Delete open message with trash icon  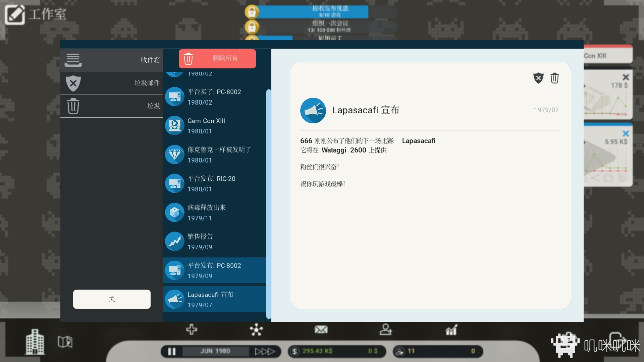point(554,78)
